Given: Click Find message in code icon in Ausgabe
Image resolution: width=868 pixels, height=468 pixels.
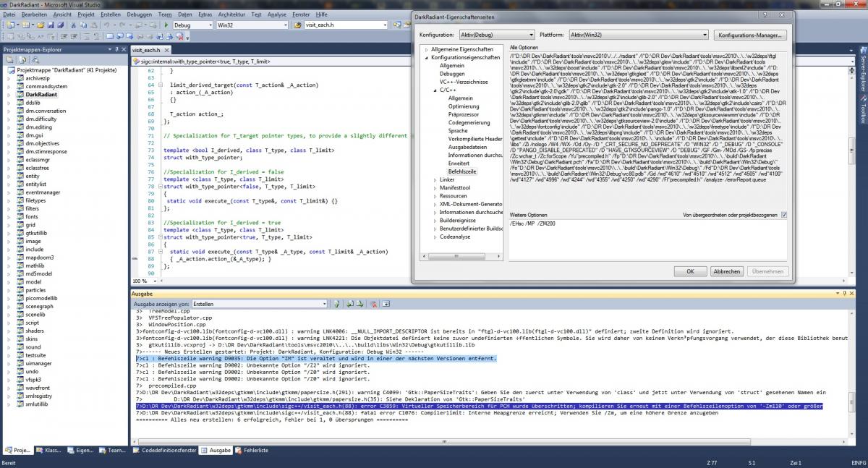Looking at the screenshot, I should point(336,304).
